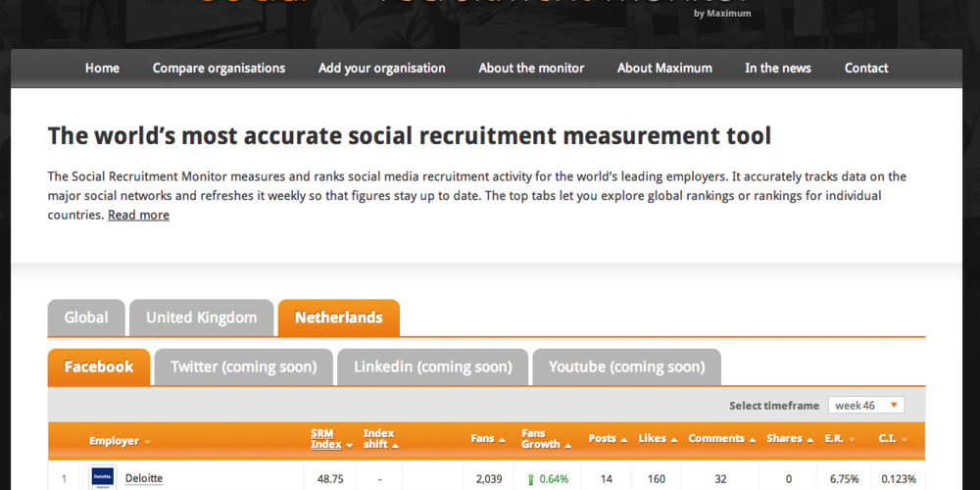Image resolution: width=980 pixels, height=490 pixels.
Task: Click the Likes value 160
Action: (x=657, y=479)
